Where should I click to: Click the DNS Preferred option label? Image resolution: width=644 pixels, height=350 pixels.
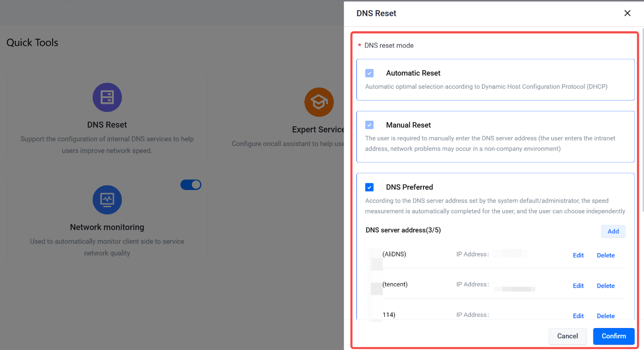click(409, 187)
